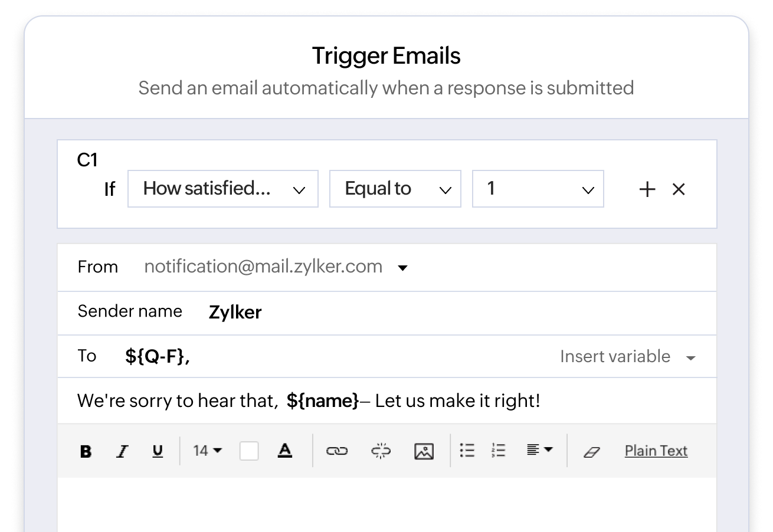This screenshot has width=773, height=532.
Task: Create a bulleted list
Action: (x=467, y=451)
